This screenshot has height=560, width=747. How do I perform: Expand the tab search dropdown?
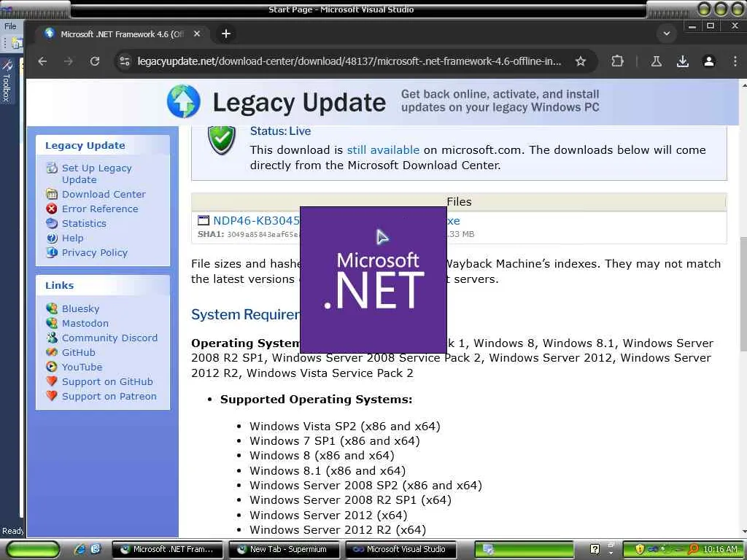(667, 34)
